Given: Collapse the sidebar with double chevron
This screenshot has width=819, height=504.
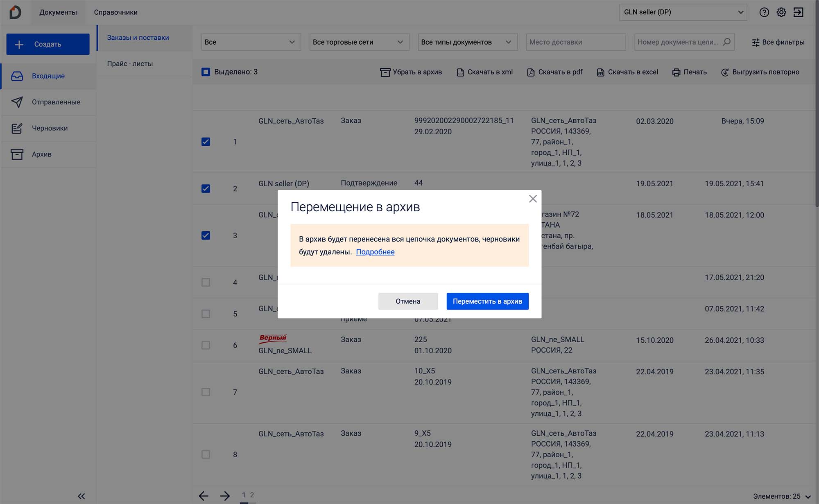Looking at the screenshot, I should (81, 496).
